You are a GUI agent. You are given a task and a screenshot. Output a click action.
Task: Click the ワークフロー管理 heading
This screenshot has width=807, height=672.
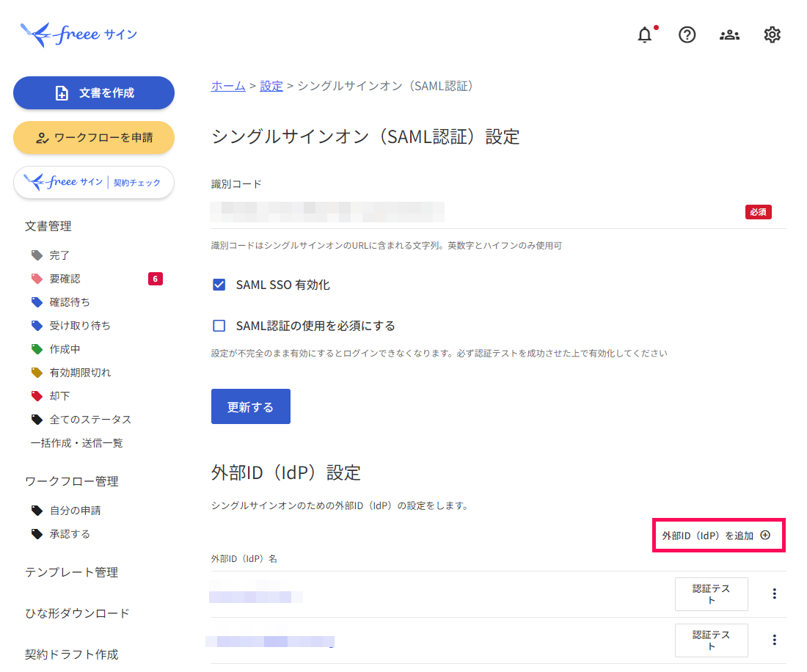click(x=72, y=481)
